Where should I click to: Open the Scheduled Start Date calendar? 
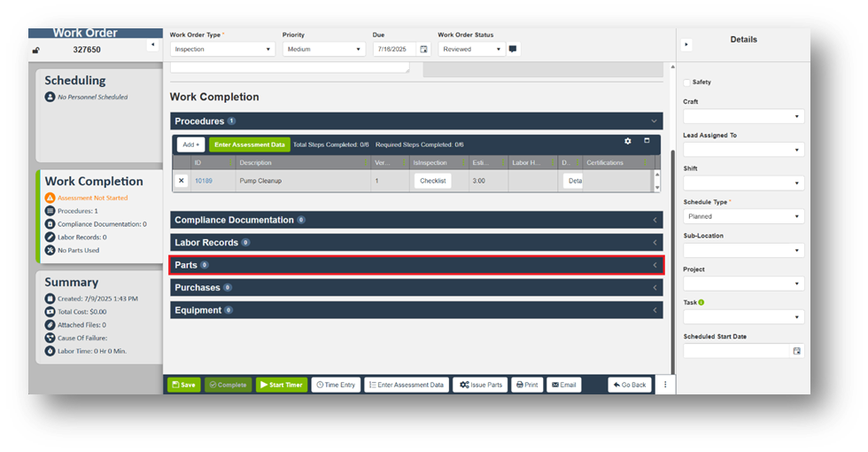coord(796,351)
